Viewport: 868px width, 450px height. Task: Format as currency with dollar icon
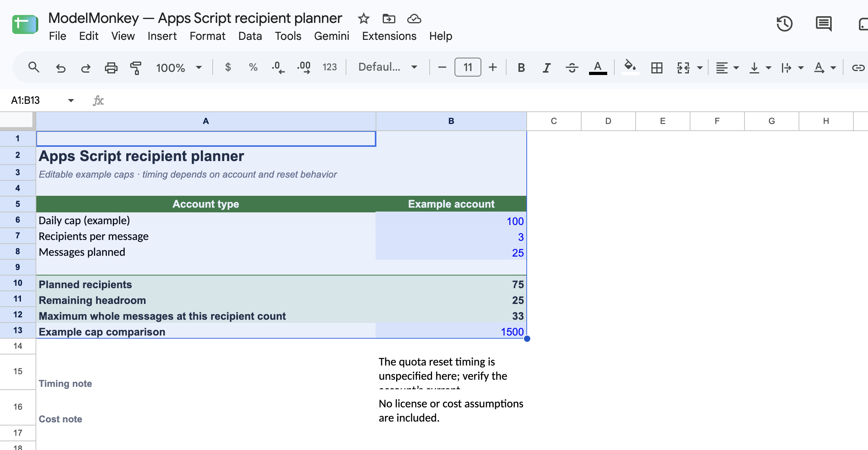coord(228,67)
